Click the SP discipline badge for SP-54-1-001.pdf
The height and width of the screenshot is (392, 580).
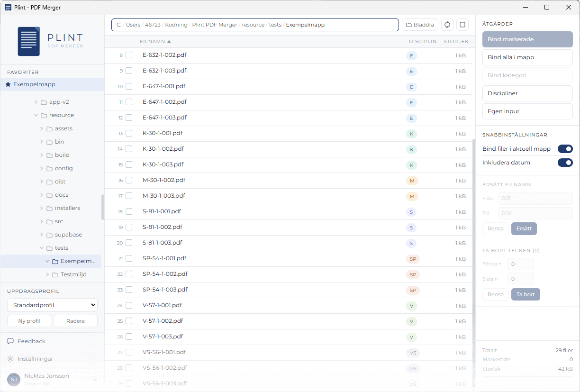point(413,259)
